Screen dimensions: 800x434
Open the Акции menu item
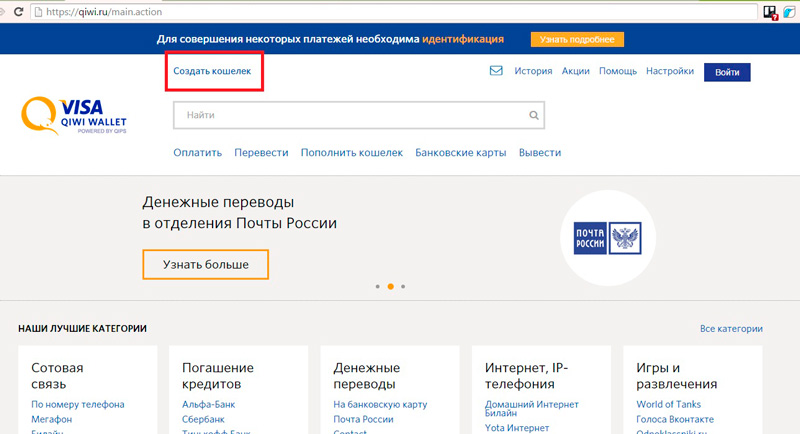click(x=576, y=71)
